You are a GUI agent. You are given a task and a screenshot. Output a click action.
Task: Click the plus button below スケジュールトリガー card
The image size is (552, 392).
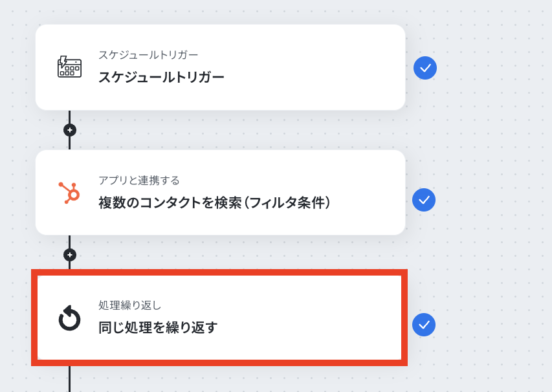tap(70, 129)
